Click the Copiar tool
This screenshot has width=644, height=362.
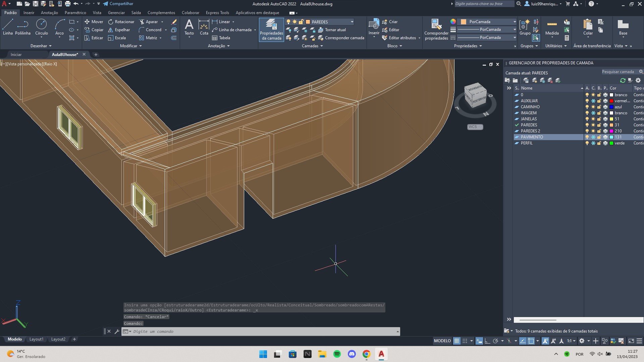click(94, 30)
